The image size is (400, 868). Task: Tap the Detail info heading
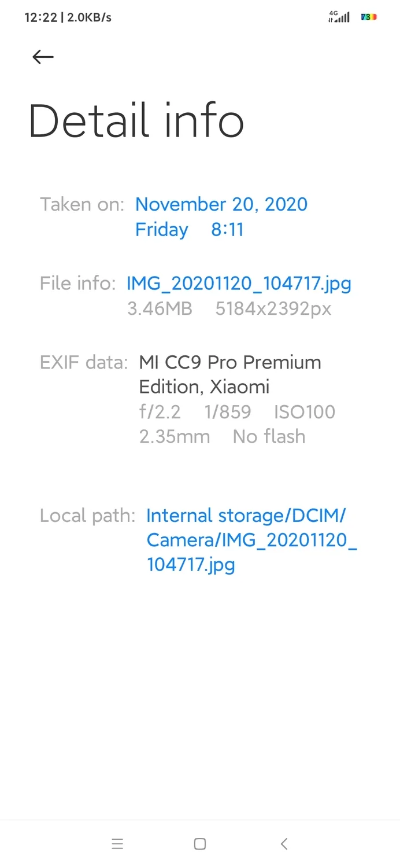[136, 122]
